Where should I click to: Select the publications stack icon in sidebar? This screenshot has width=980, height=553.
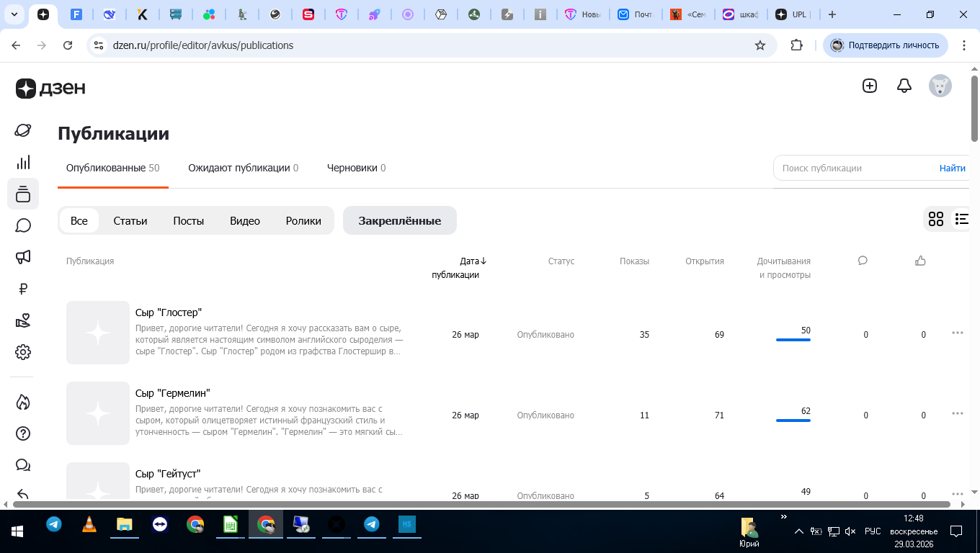pos(23,194)
